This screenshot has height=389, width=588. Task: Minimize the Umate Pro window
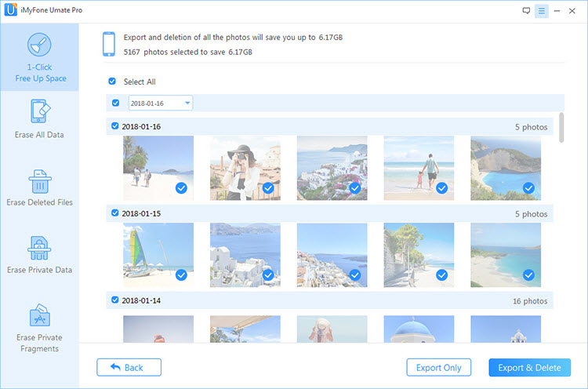click(557, 11)
